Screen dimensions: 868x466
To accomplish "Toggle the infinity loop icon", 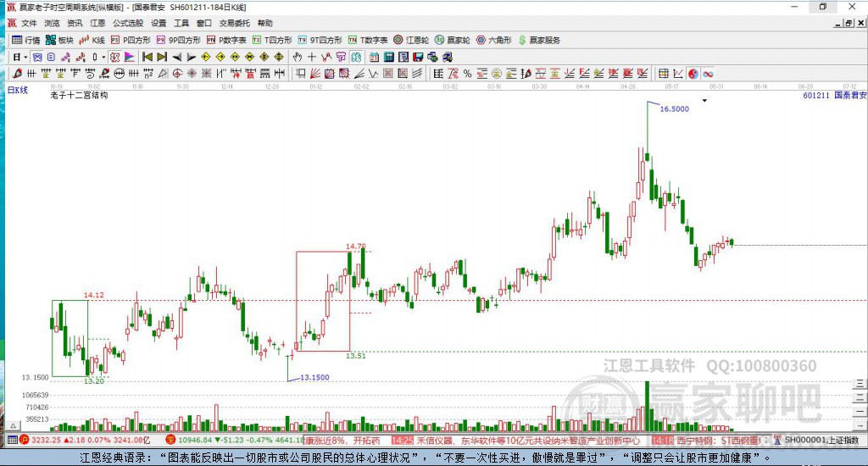I will tap(708, 73).
